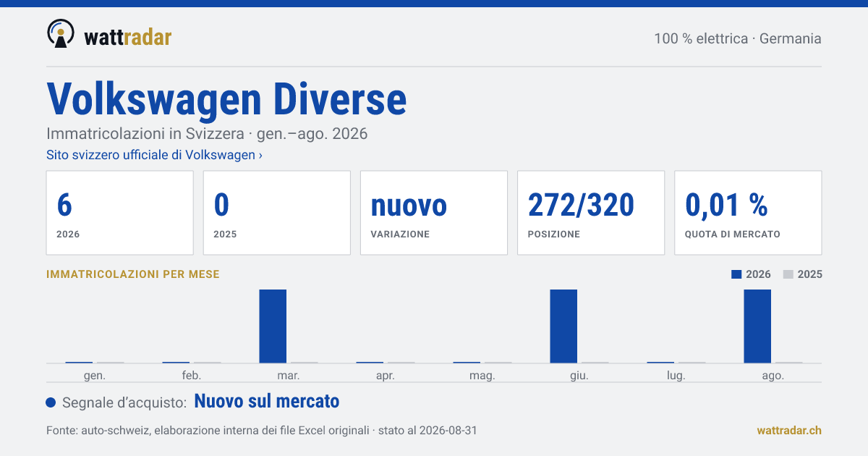
Task: Select the Posizione card showing 272/320
Action: click(x=591, y=213)
